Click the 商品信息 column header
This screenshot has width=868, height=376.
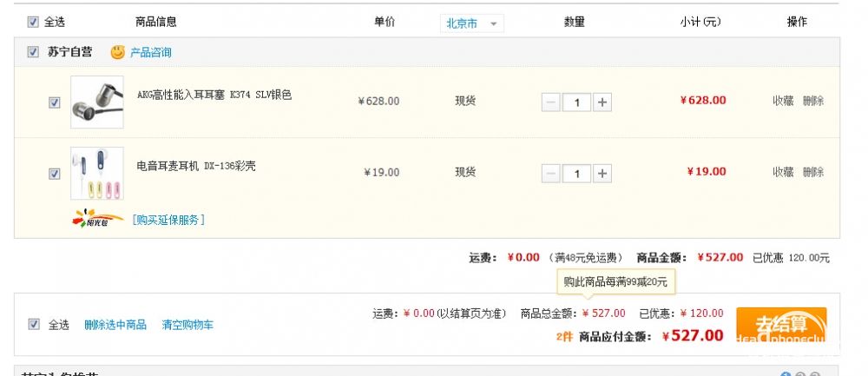156,23
